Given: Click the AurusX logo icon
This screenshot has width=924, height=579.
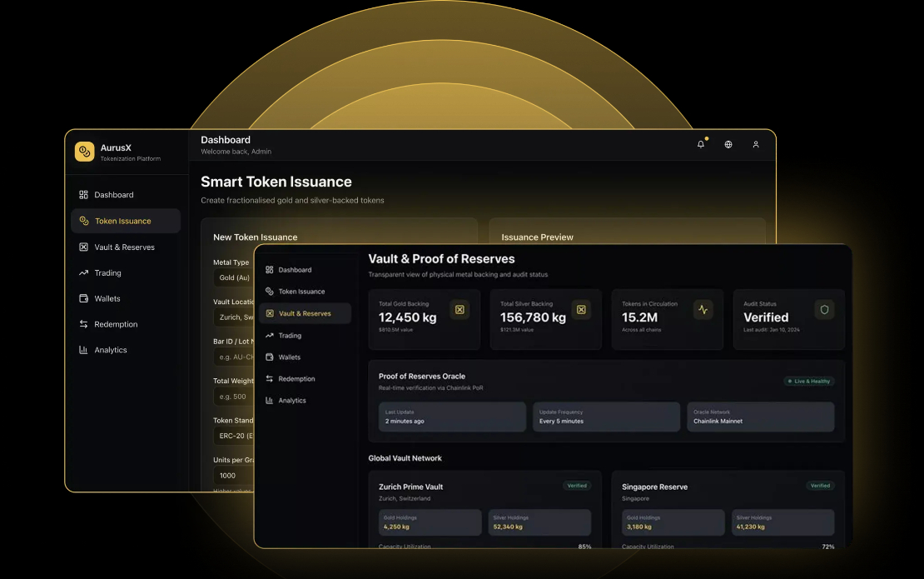Looking at the screenshot, I should pos(84,152).
